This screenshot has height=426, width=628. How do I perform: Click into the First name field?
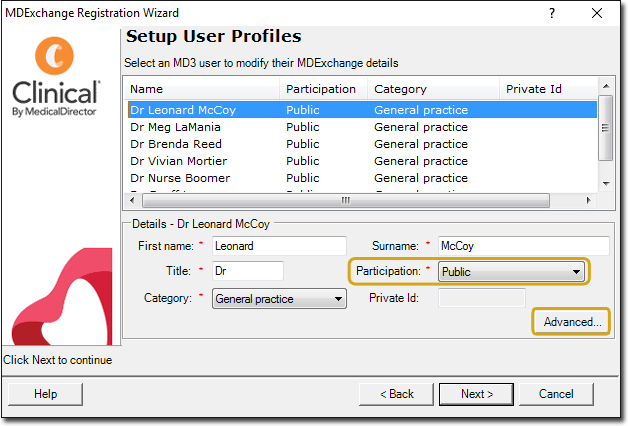[279, 246]
